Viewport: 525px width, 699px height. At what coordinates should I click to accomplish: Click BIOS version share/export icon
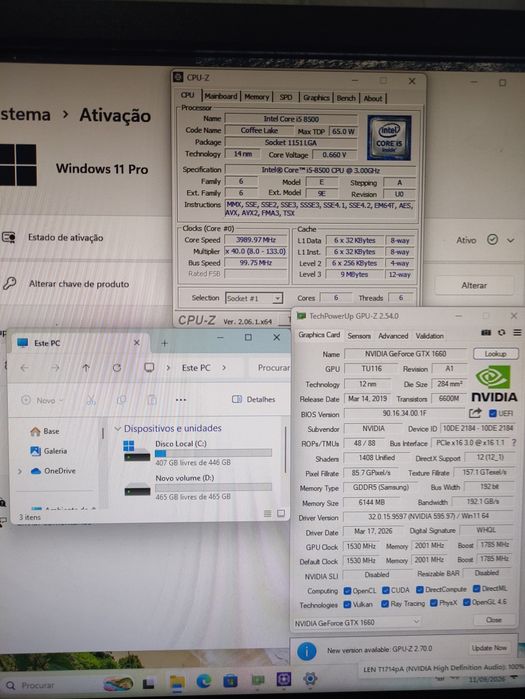475,413
